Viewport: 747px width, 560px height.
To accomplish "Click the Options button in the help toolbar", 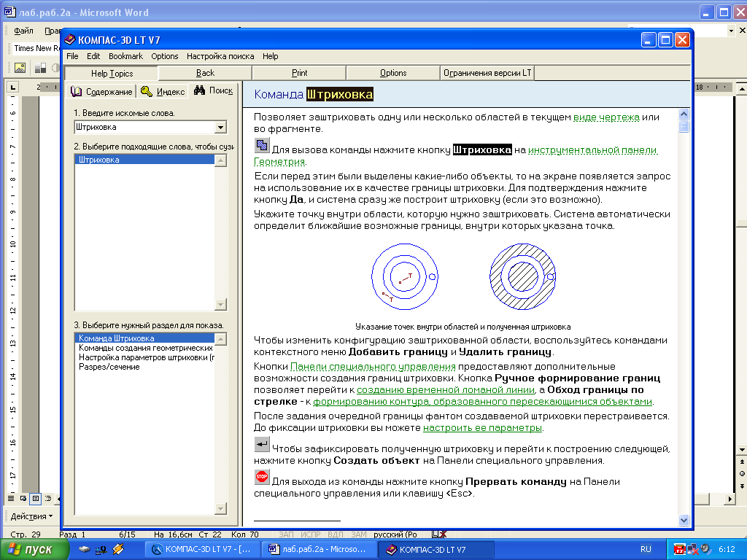I will click(393, 73).
